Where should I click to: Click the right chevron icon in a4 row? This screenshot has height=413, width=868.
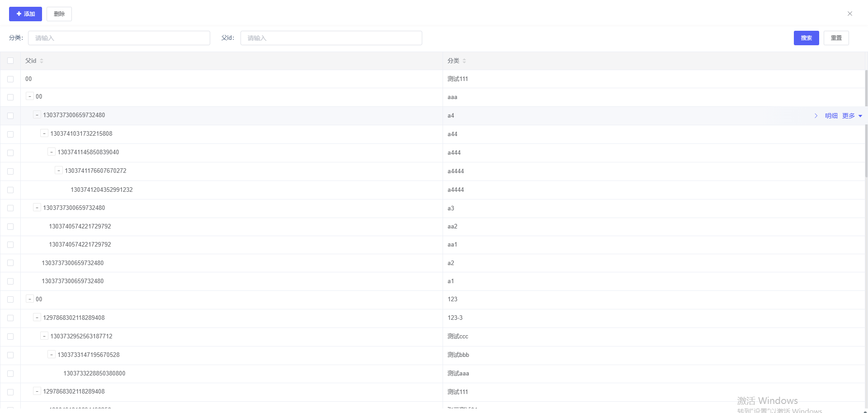[816, 116]
